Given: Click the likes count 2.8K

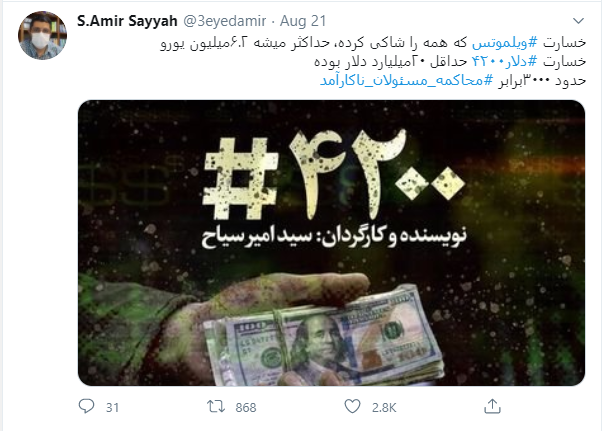Looking at the screenshot, I should pyautogui.click(x=384, y=407).
